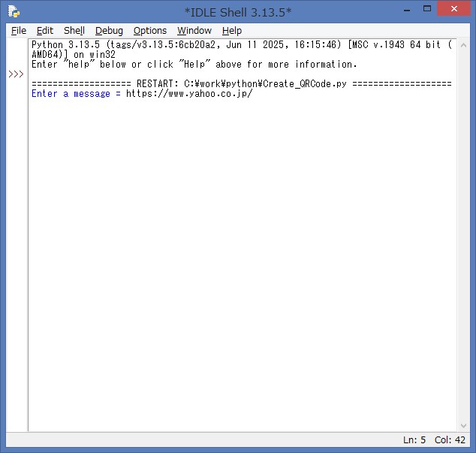Image resolution: width=476 pixels, height=453 pixels.
Task: Click the Col: 42 status indicator
Action: click(x=450, y=440)
